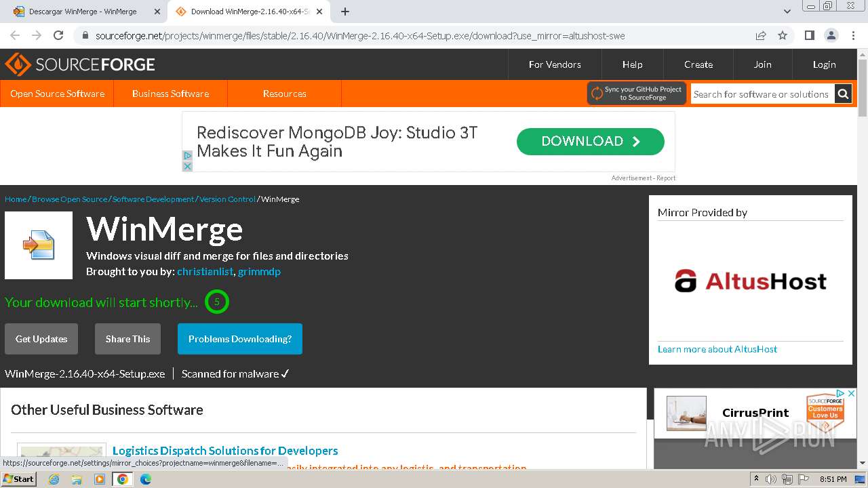868x488 pixels.
Task: Click Learn more about AltusHost link
Action: [717, 349]
